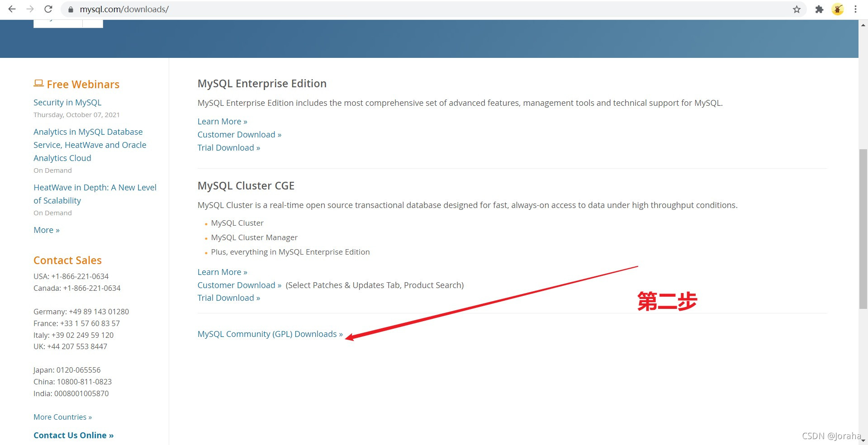Click the More Countries » link
The width and height of the screenshot is (868, 445).
pos(62,417)
